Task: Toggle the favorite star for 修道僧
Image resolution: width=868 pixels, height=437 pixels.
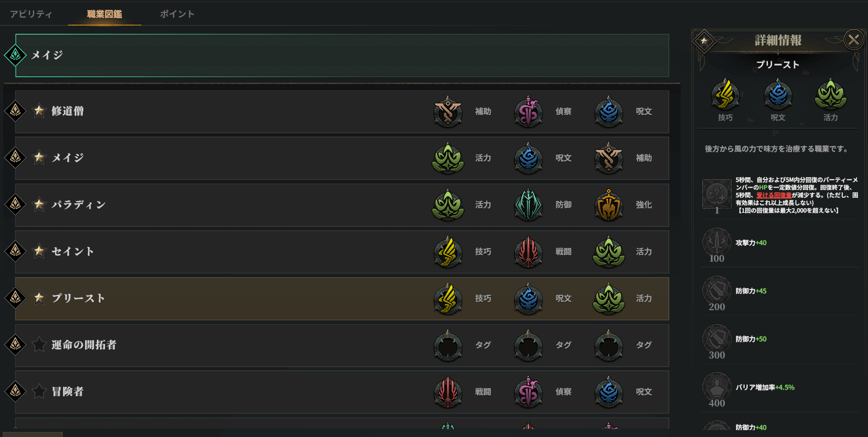Action: click(x=39, y=111)
